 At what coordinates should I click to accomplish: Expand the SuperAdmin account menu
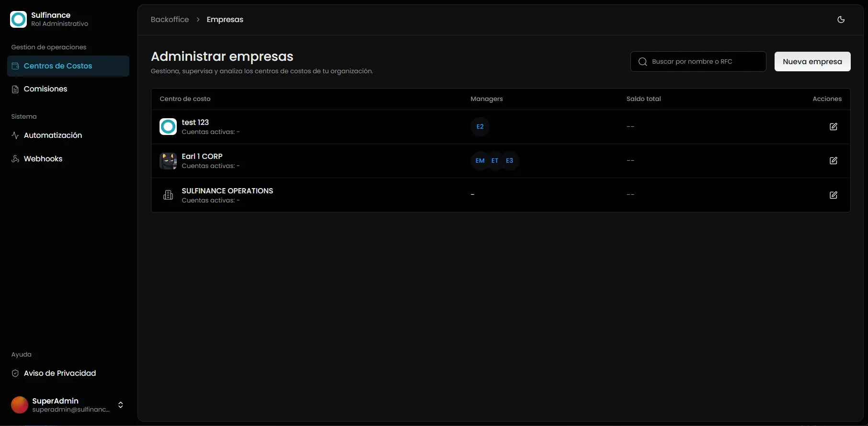(x=120, y=405)
